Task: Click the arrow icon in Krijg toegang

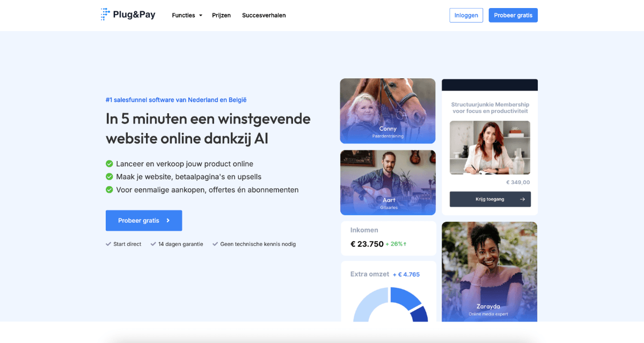Action: (522, 199)
